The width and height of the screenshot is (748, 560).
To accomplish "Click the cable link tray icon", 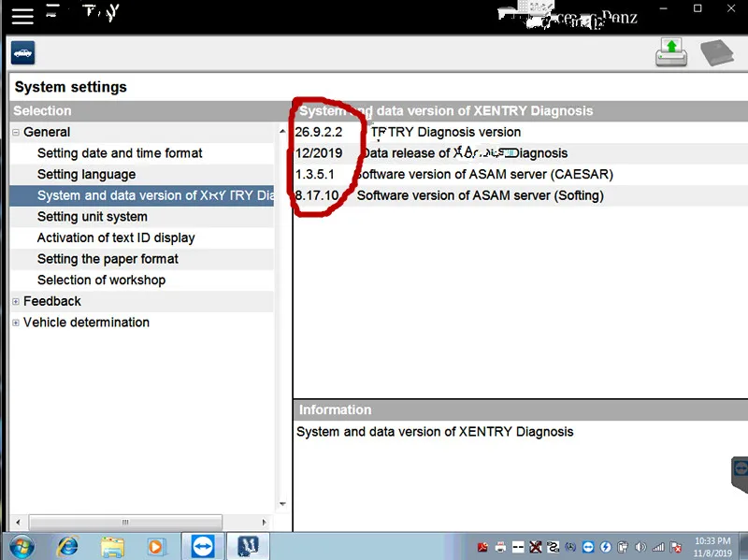I will 553,547.
